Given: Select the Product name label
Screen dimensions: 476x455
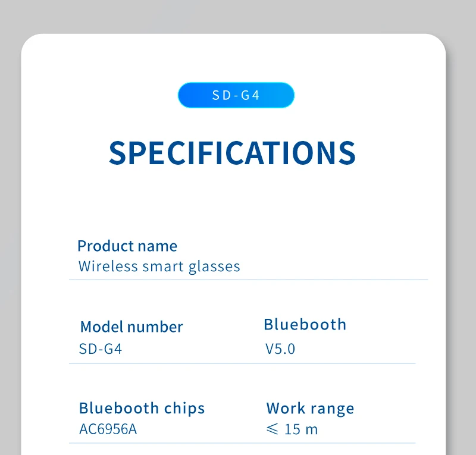Looking at the screenshot, I should pyautogui.click(x=127, y=246).
